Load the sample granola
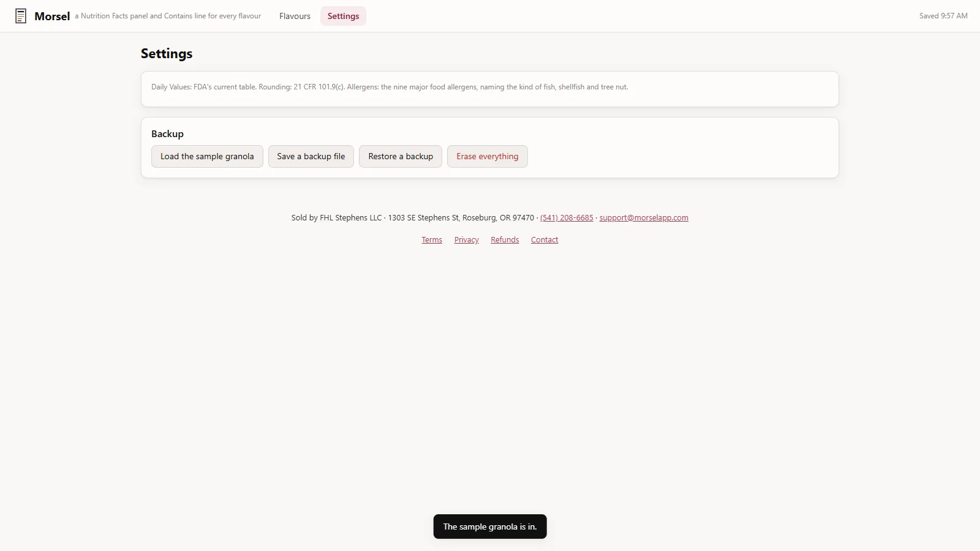The width and height of the screenshot is (980, 551). pos(207,156)
